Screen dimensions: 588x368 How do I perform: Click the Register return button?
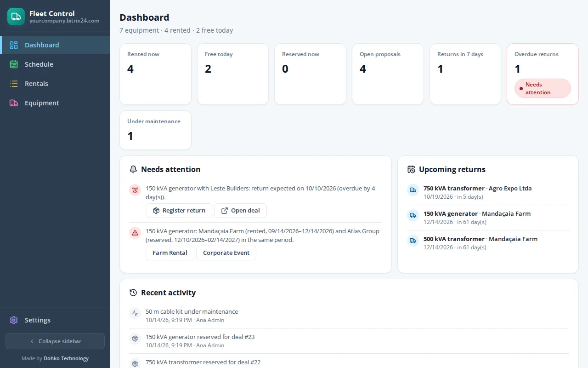pyautogui.click(x=179, y=211)
